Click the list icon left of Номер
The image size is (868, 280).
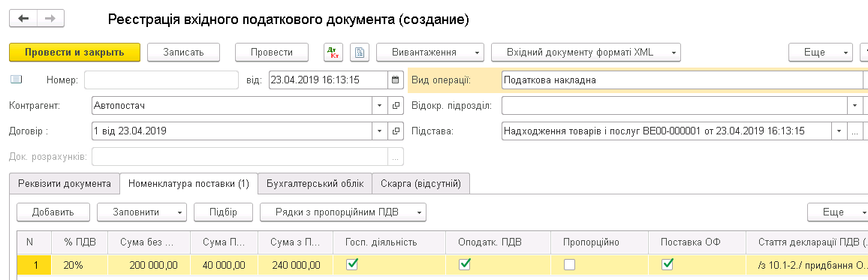16,80
